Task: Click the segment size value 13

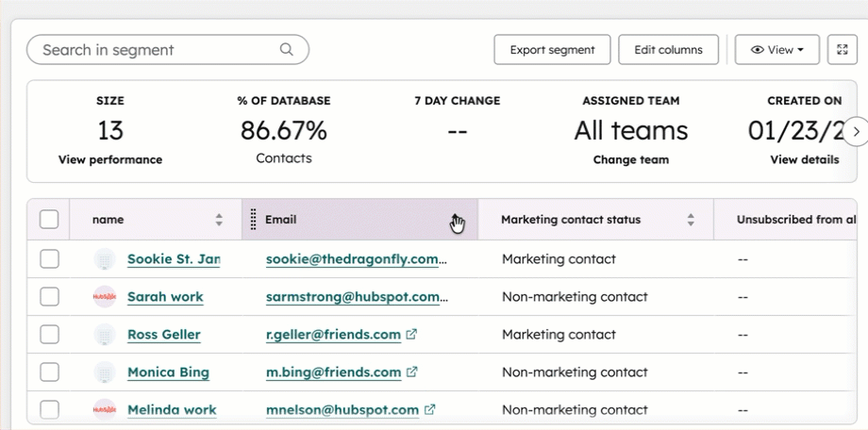Action: tap(110, 131)
